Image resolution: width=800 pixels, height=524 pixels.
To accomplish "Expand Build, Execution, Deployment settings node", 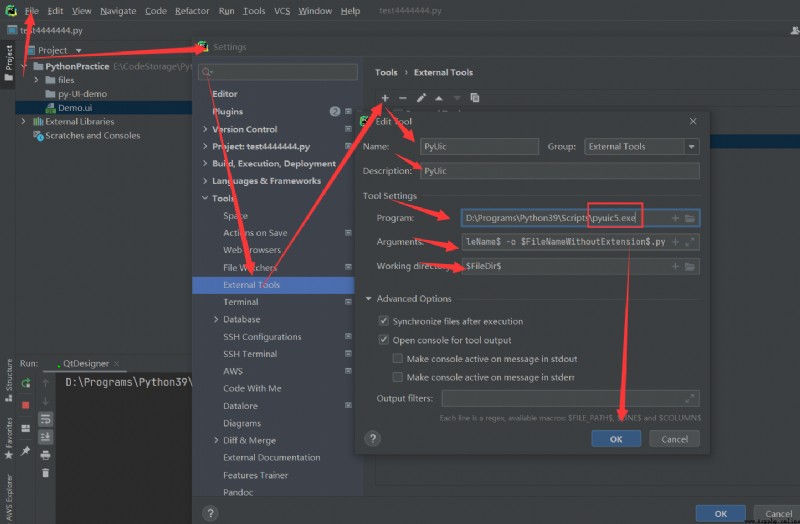I will [205, 163].
